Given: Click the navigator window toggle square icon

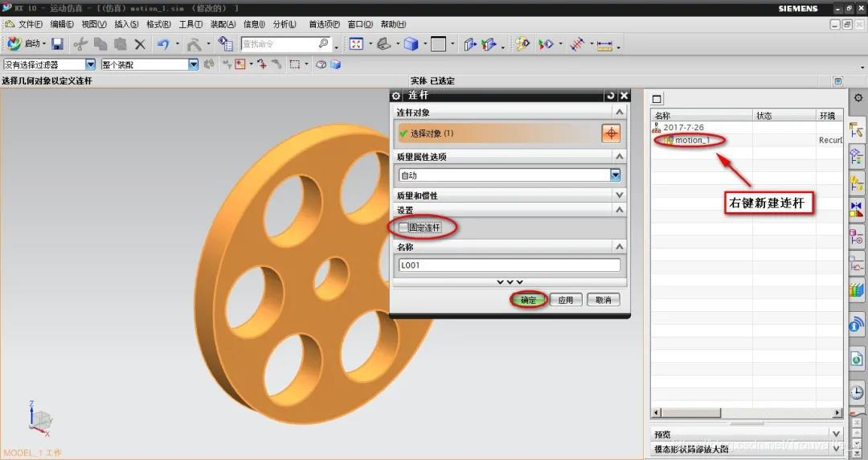Looking at the screenshot, I should pyautogui.click(x=657, y=99).
